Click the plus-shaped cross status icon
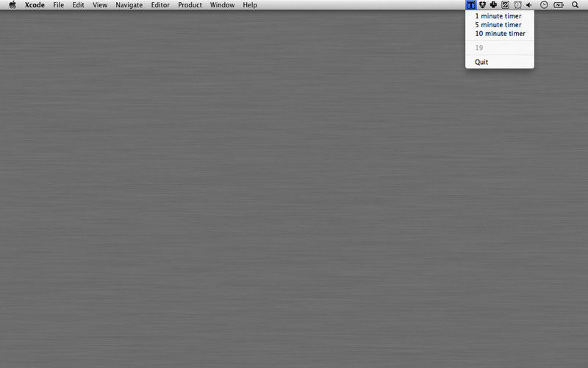 pyautogui.click(x=493, y=5)
